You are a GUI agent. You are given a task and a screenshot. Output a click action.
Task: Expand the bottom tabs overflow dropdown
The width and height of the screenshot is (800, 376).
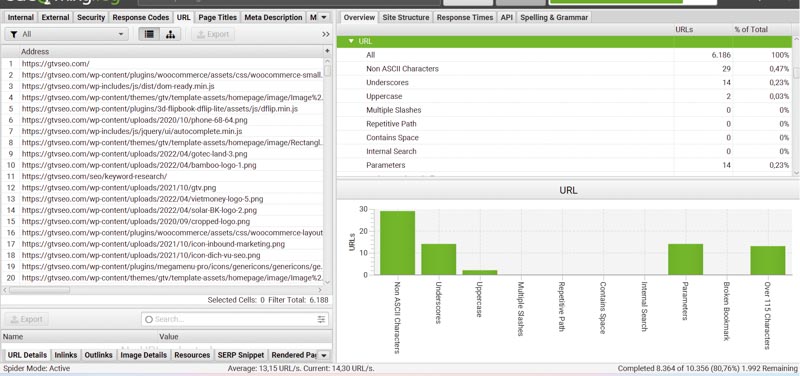323,355
